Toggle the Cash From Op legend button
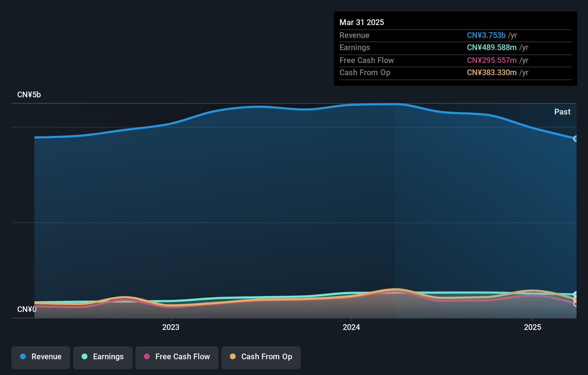Screen dimensions: 588x375 (261, 357)
